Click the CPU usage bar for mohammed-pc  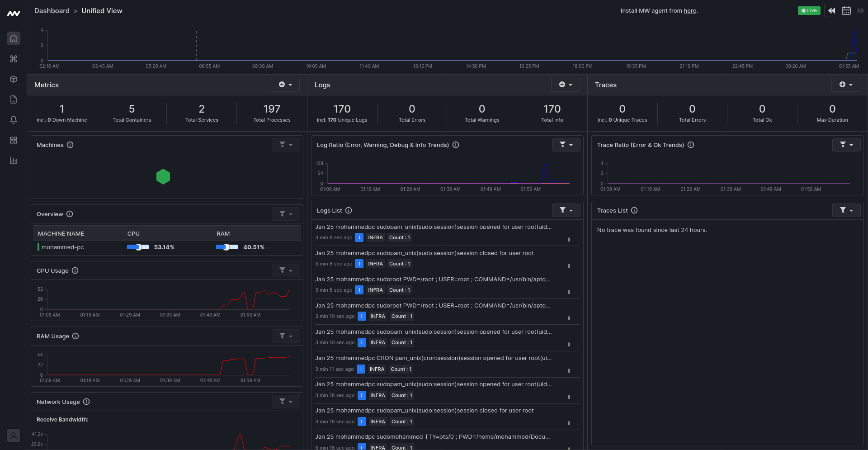point(138,247)
